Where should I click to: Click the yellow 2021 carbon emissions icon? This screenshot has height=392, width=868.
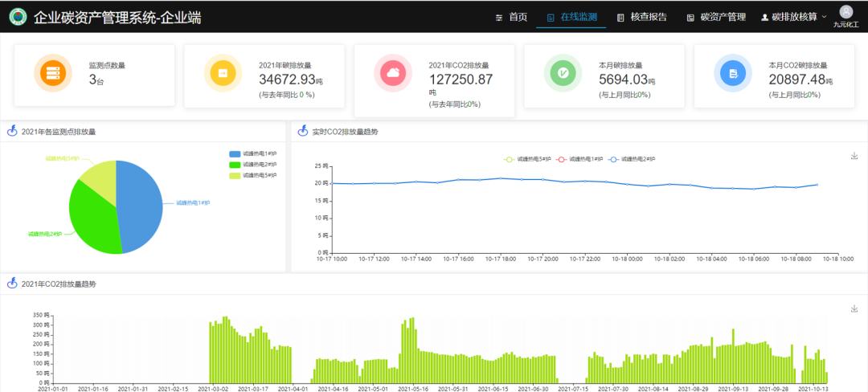pyautogui.click(x=223, y=74)
